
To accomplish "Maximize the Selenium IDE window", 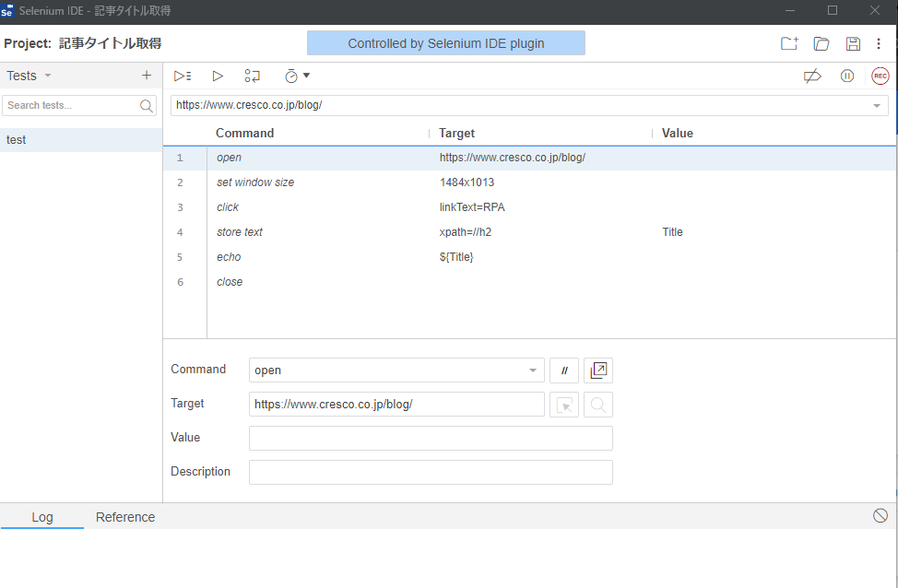I will pos(833,10).
